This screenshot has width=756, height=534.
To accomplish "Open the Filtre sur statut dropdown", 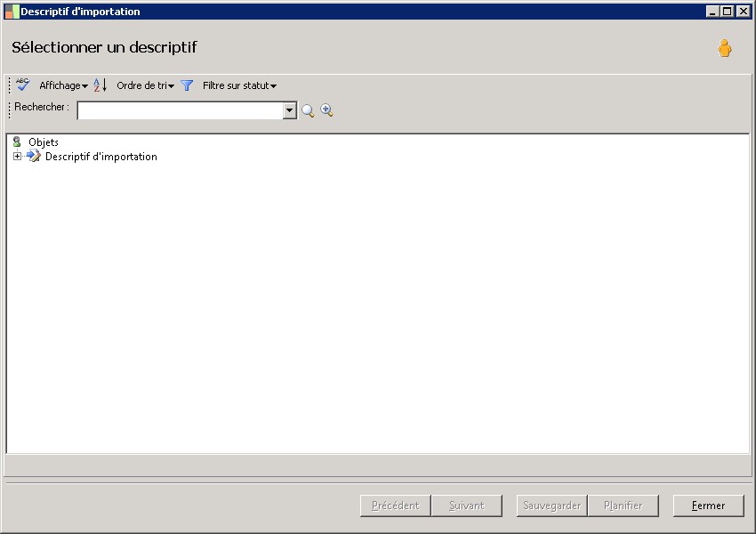I will pos(239,85).
